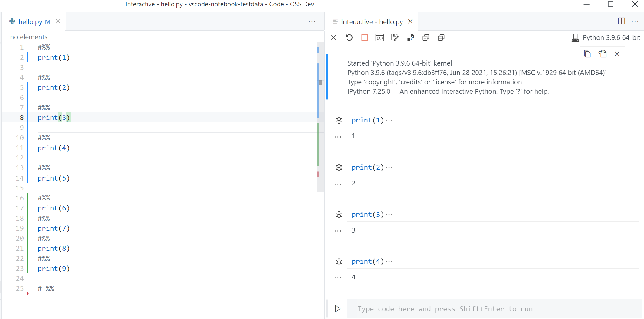Place cursor on print(8) in editor
The height and width of the screenshot is (319, 644).
(x=54, y=248)
